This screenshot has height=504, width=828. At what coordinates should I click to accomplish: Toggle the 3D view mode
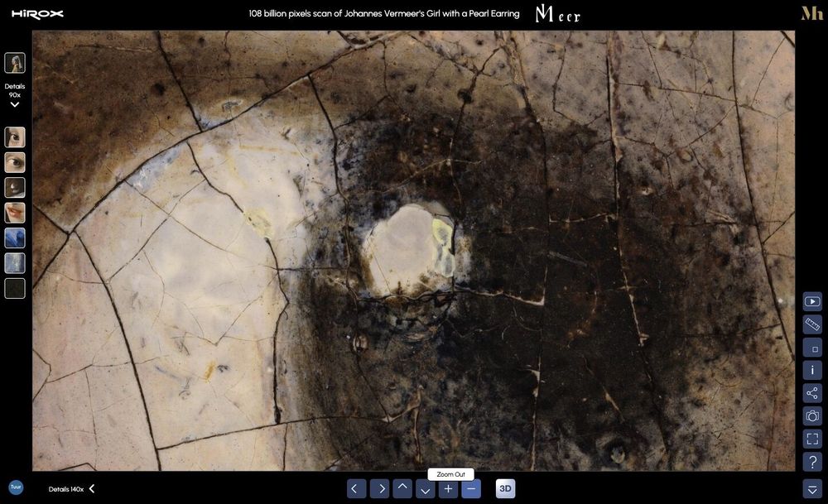505,489
